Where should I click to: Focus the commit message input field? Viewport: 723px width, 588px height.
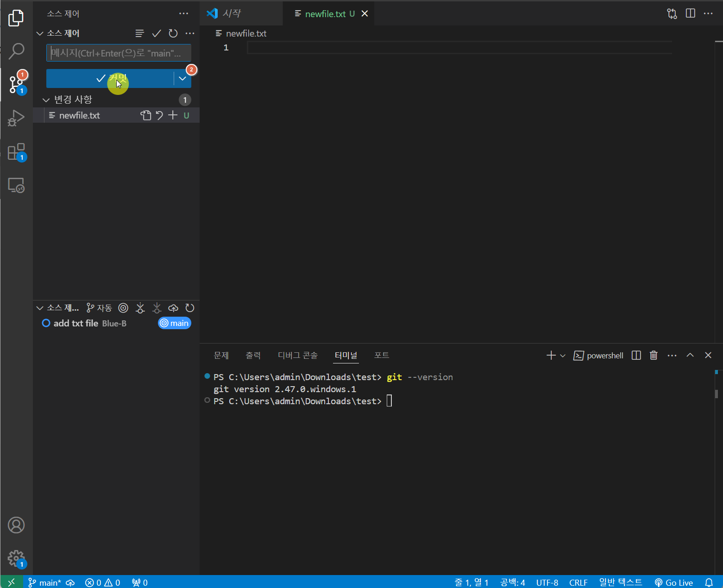119,53
